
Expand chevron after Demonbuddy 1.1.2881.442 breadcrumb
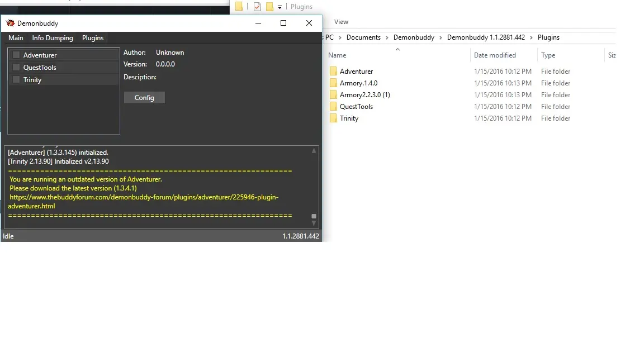point(531,37)
